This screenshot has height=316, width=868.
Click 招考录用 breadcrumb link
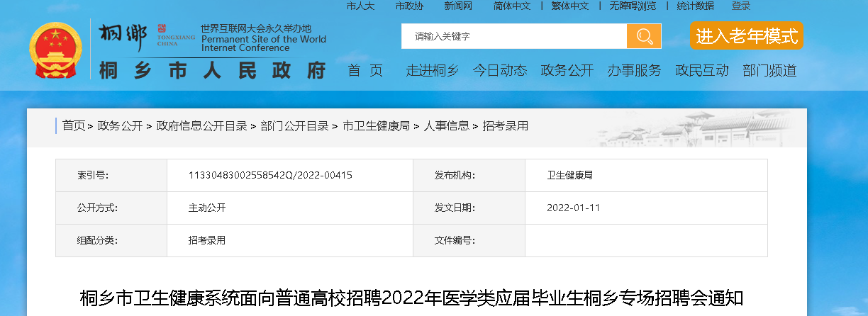coord(505,126)
